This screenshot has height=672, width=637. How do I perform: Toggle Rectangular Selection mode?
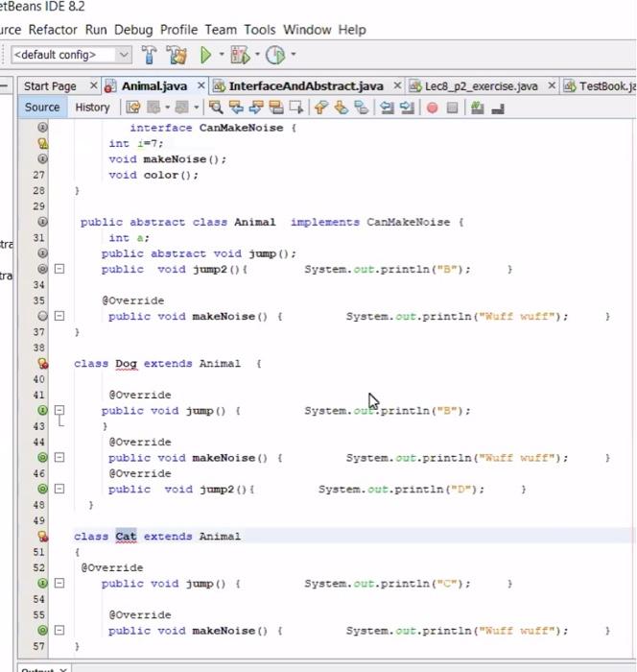click(x=296, y=108)
